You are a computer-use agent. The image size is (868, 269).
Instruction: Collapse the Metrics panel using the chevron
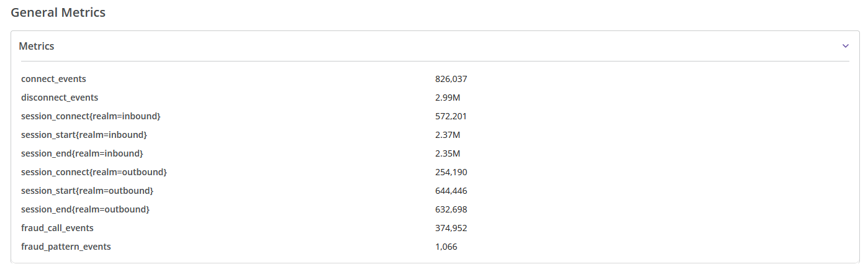(845, 46)
